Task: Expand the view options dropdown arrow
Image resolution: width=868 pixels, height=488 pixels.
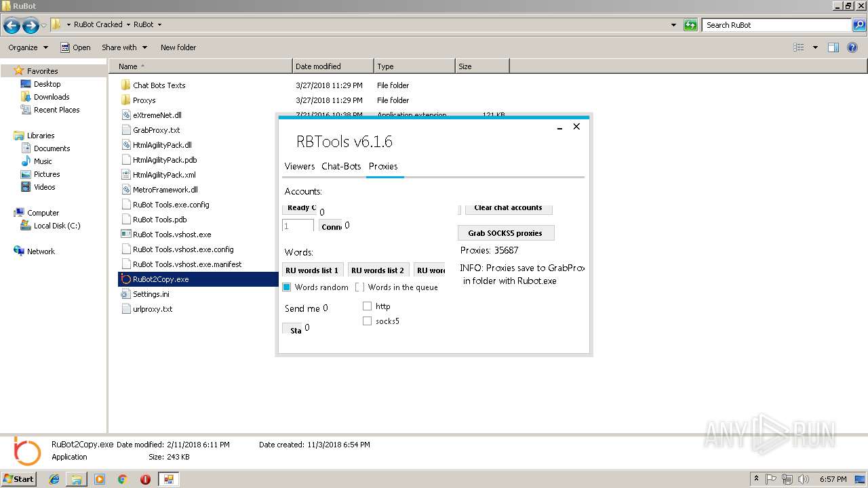Action: click(x=815, y=47)
